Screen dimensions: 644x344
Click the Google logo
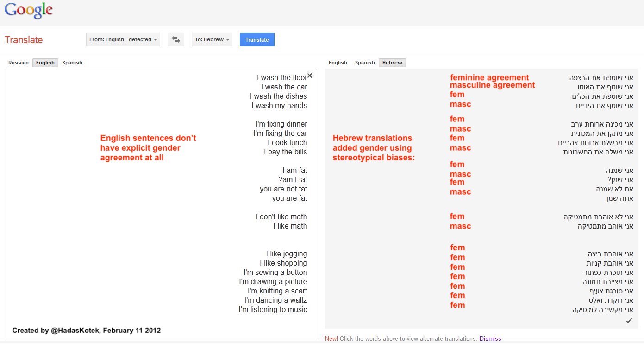coord(29,11)
